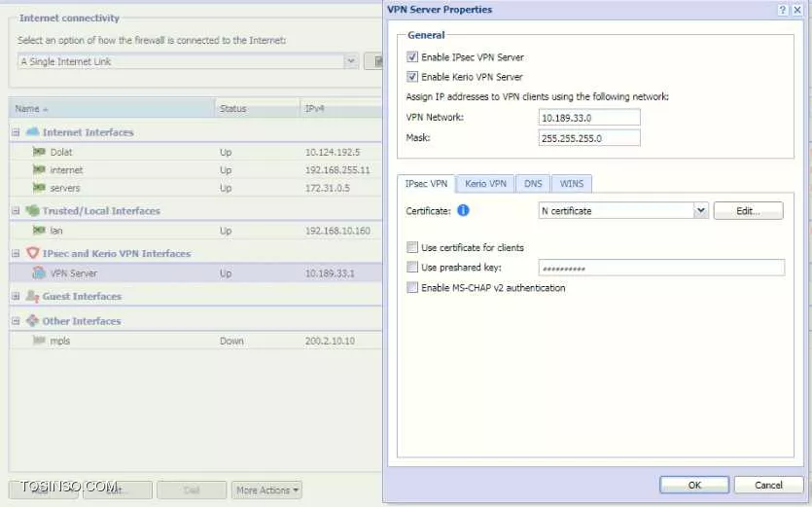The width and height of the screenshot is (812, 507).
Task: Cancel the VPN Server Properties dialog
Action: pyautogui.click(x=768, y=486)
